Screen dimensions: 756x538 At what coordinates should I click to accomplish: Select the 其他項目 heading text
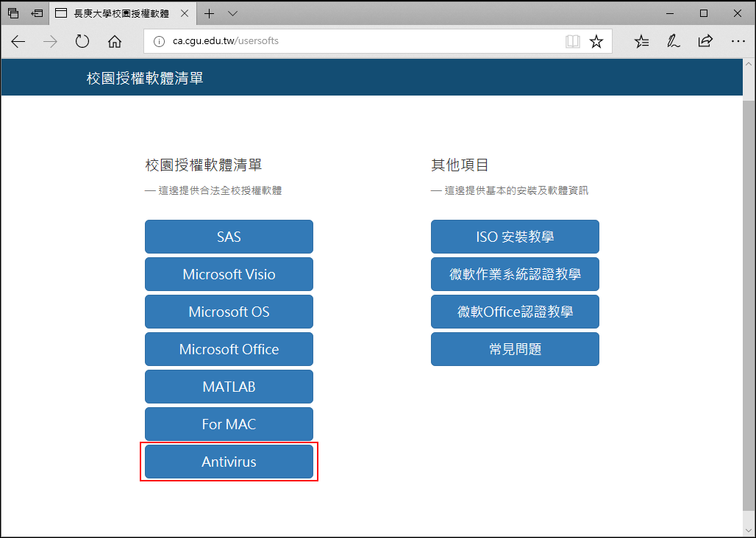point(460,165)
